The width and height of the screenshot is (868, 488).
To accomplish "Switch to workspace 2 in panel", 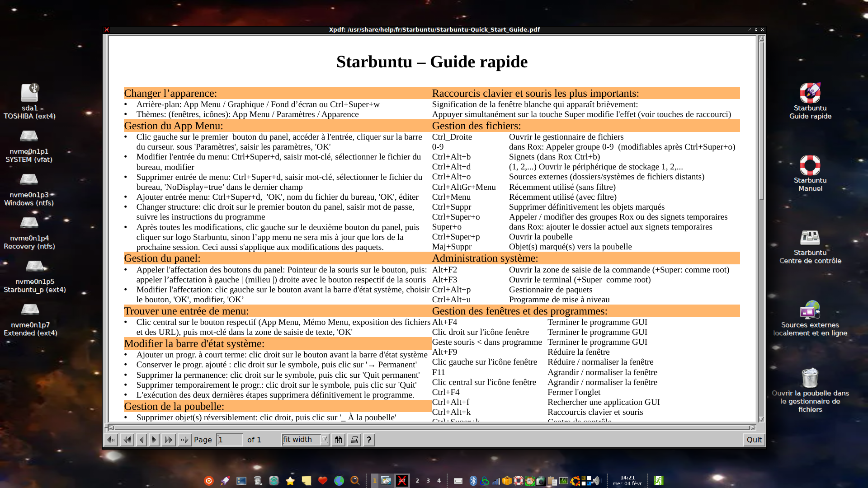I will [417, 481].
